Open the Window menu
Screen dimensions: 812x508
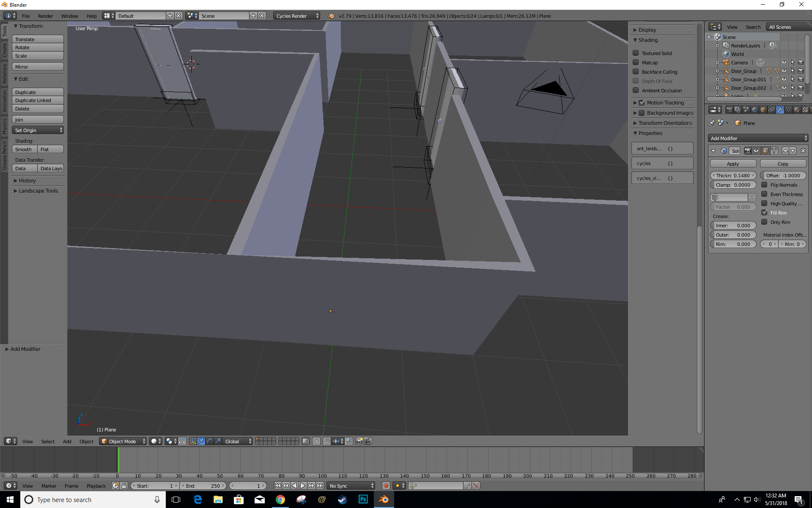(69, 16)
